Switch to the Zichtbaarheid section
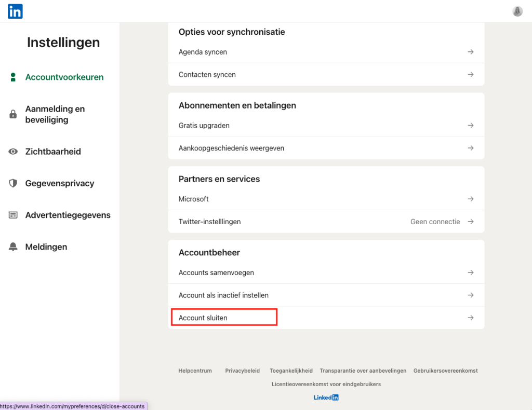The image size is (532, 410). coord(53,152)
